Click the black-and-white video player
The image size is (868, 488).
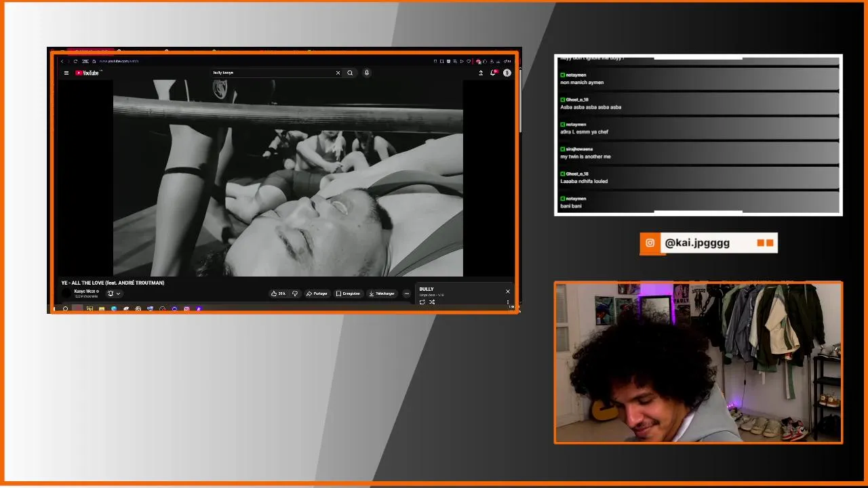[x=288, y=178]
